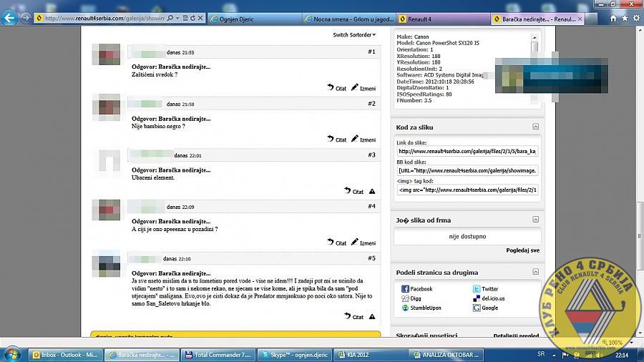
Task: Click 'Nije bambino negro ?' comment text
Action: (158, 126)
